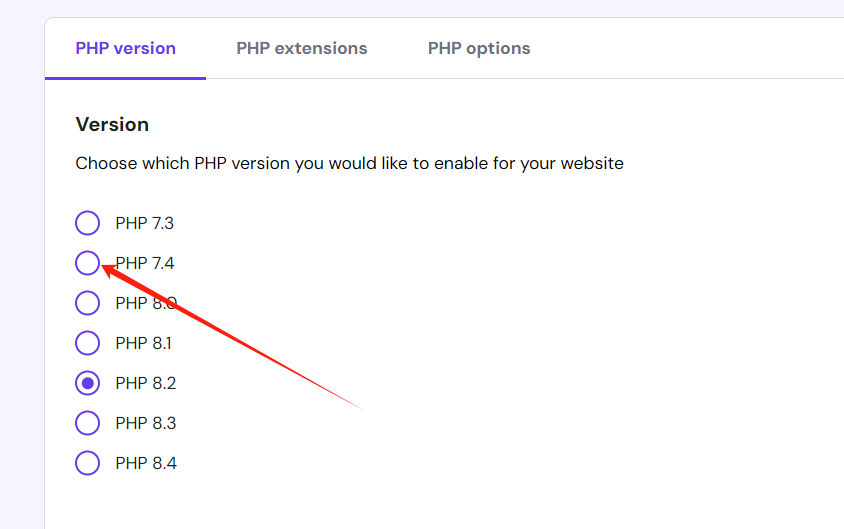Choose the PHP 8.4 radio button
844x529 pixels.
[x=88, y=463]
